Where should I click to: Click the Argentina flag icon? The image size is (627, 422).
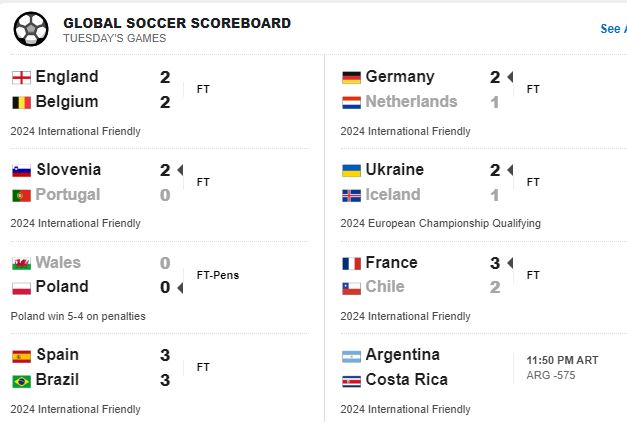(x=351, y=355)
